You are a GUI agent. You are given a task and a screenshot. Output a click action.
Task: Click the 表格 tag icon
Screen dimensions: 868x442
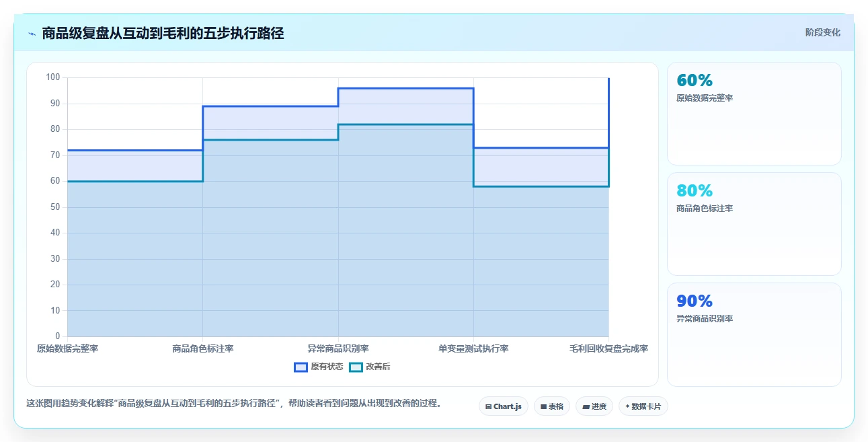click(x=543, y=406)
